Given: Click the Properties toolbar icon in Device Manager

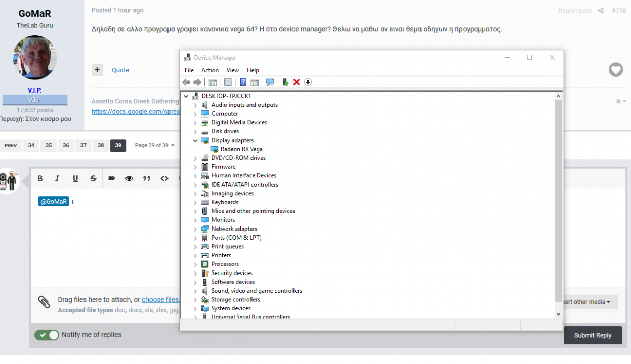Looking at the screenshot, I should [228, 82].
